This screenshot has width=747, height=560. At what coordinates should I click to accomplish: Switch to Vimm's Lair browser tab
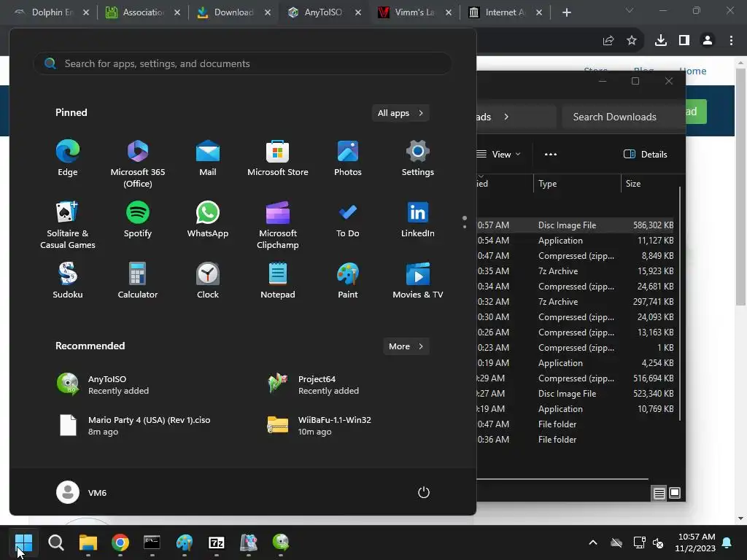tap(414, 12)
